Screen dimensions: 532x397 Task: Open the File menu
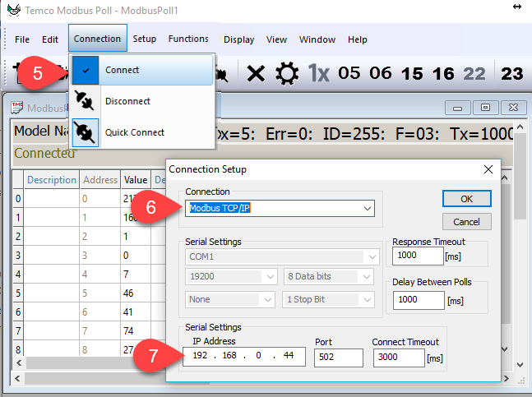pyautogui.click(x=22, y=39)
